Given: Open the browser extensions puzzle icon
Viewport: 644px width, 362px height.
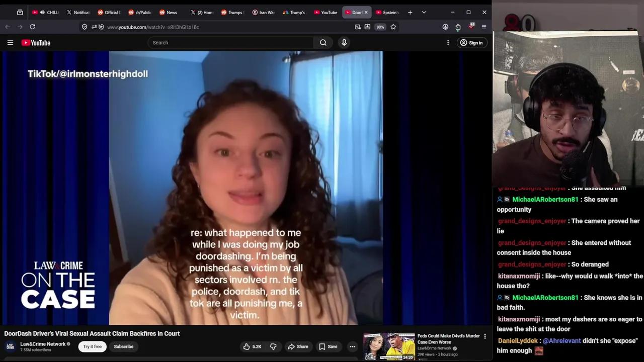Looking at the screenshot, I should tap(458, 27).
